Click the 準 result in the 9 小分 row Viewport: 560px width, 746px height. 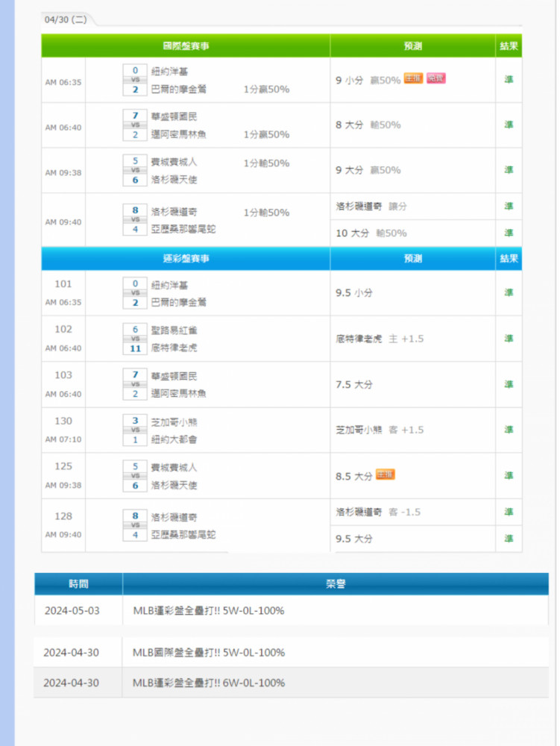click(x=509, y=80)
